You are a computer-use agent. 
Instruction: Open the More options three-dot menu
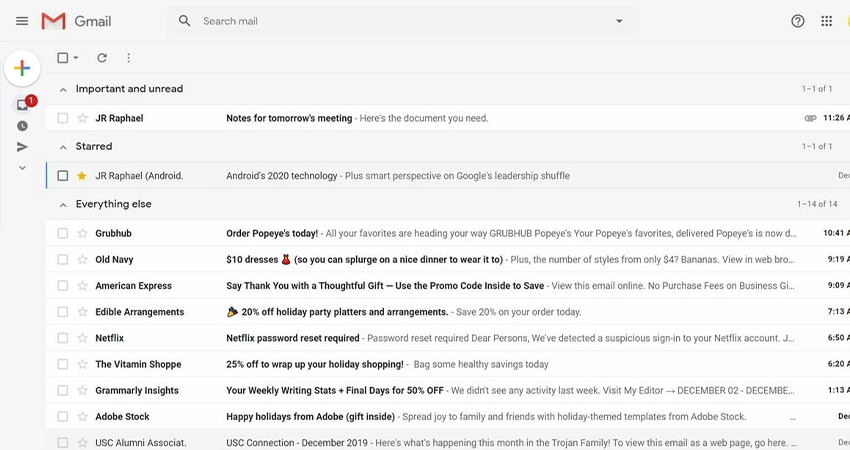point(128,57)
